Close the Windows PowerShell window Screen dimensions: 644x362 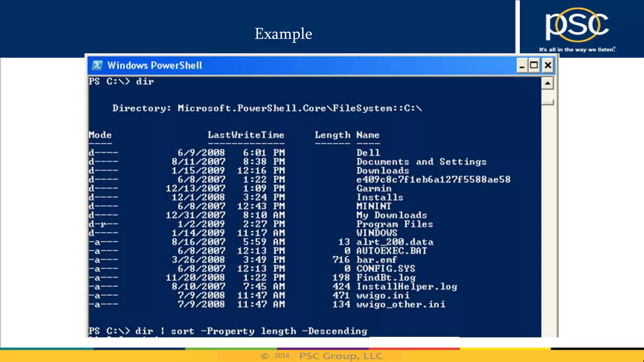(548, 65)
